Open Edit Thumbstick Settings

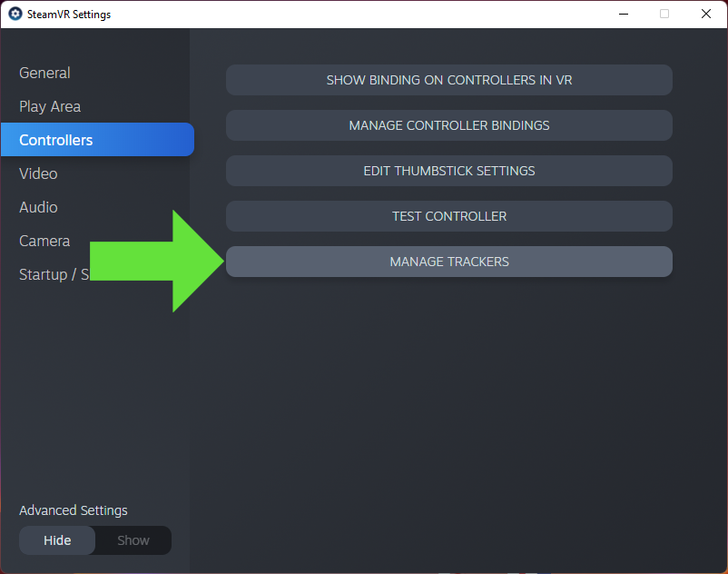pyautogui.click(x=448, y=171)
